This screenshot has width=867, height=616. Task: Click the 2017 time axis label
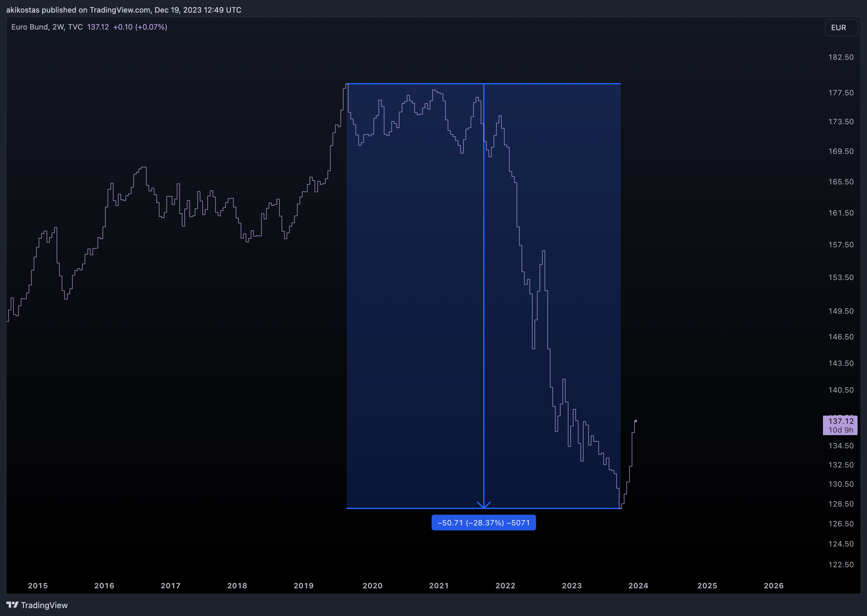click(x=171, y=586)
